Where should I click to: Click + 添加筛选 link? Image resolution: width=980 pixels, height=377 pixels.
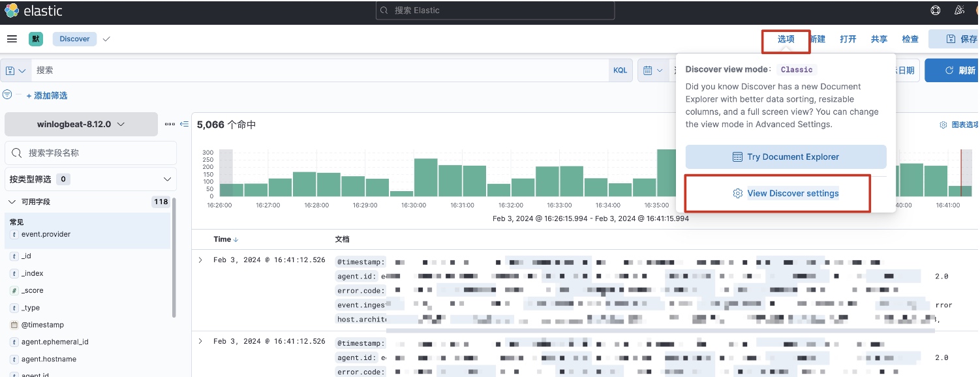pyautogui.click(x=47, y=95)
